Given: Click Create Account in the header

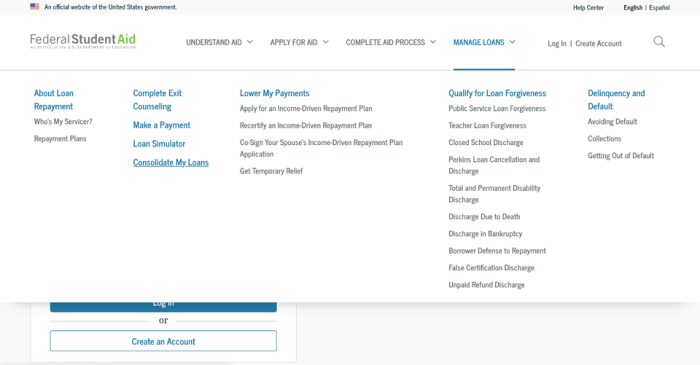Looking at the screenshot, I should [598, 43].
